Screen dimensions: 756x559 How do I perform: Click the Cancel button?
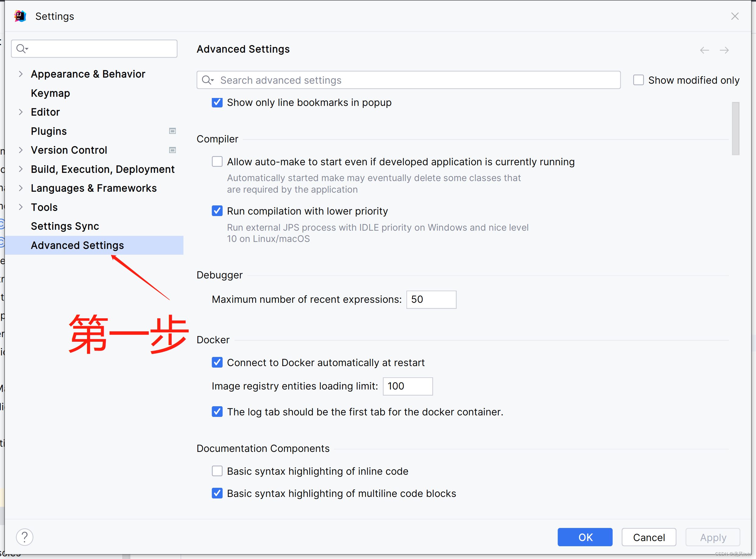tap(649, 537)
